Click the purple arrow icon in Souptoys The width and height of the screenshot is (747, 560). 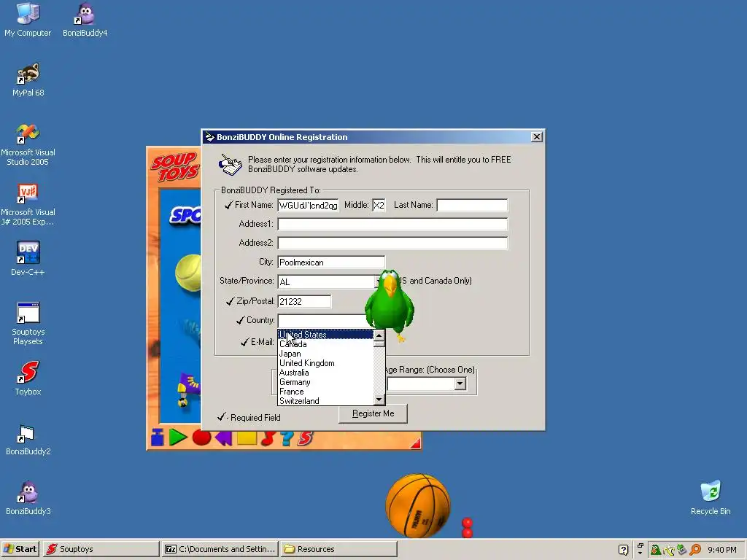tap(223, 437)
